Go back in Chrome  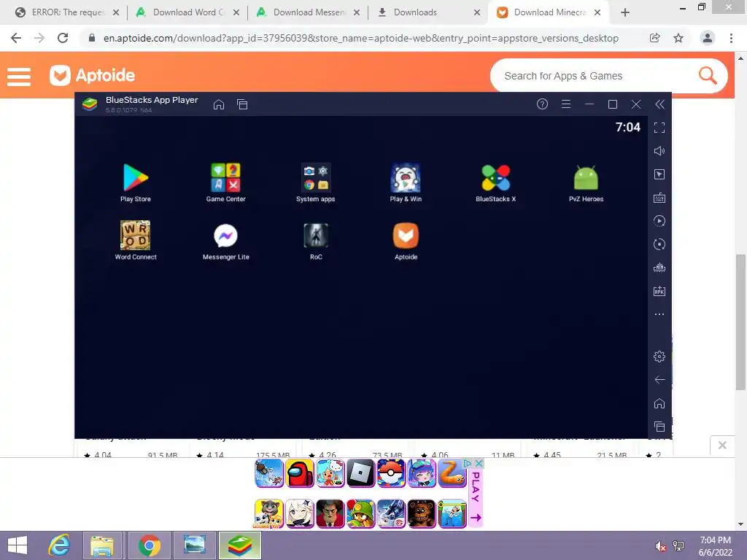pyautogui.click(x=16, y=38)
